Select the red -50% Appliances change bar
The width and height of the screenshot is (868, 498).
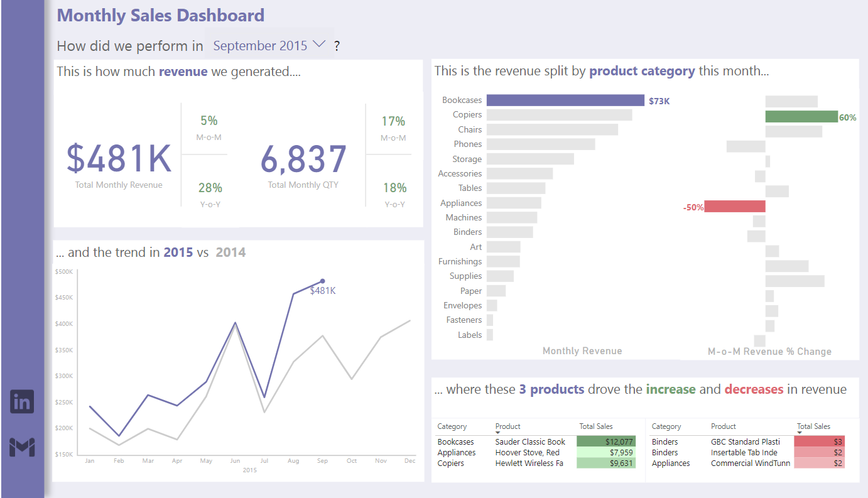tap(734, 207)
